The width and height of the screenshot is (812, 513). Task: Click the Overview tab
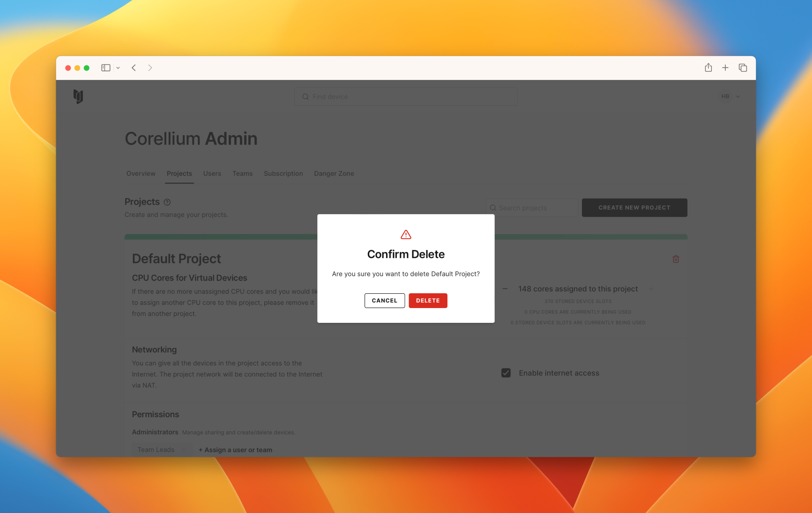click(140, 173)
